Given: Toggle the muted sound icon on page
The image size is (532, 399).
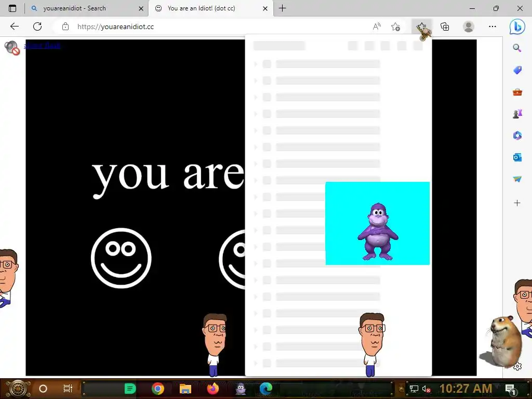Looking at the screenshot, I should [x=12, y=47].
